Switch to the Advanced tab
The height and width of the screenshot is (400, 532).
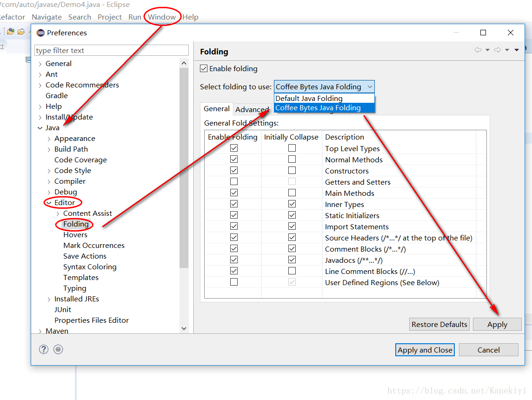(x=252, y=109)
